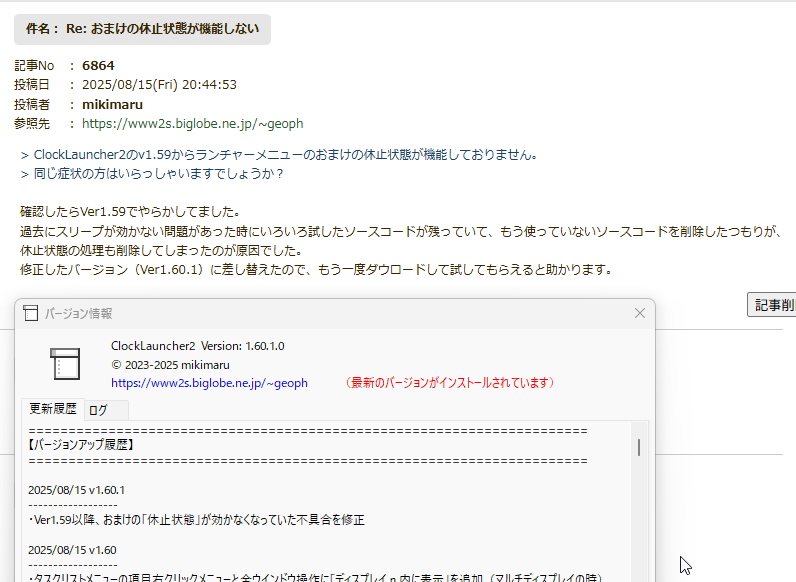
Task: Click the quoted line 同じ症状の方はいらっしゃいますでしょうか？
Action: [151, 174]
